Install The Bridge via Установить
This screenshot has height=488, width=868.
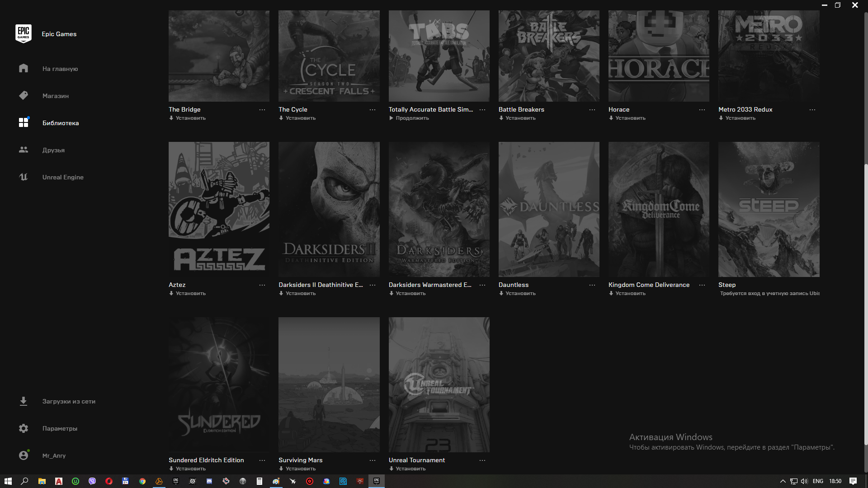coord(187,118)
